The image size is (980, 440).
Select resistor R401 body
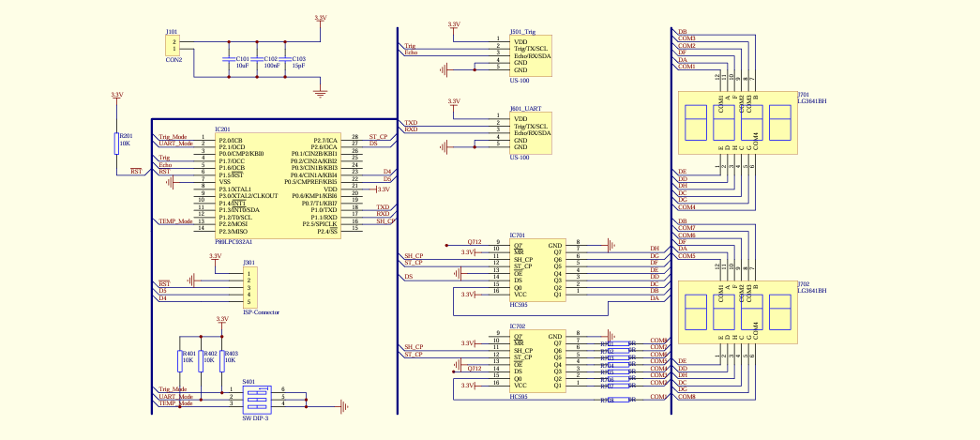[x=179, y=360]
